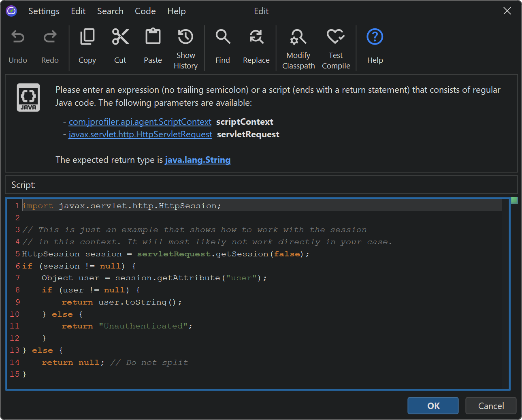This screenshot has width=522, height=420.
Task: Click the green status indicator beside editor
Action: (x=514, y=200)
